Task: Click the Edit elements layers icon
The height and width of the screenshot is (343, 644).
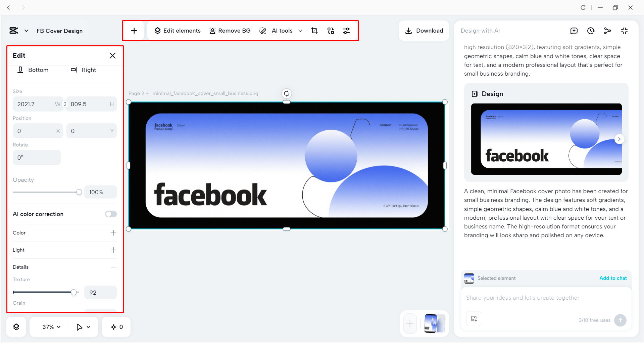Action: pyautogui.click(x=157, y=31)
